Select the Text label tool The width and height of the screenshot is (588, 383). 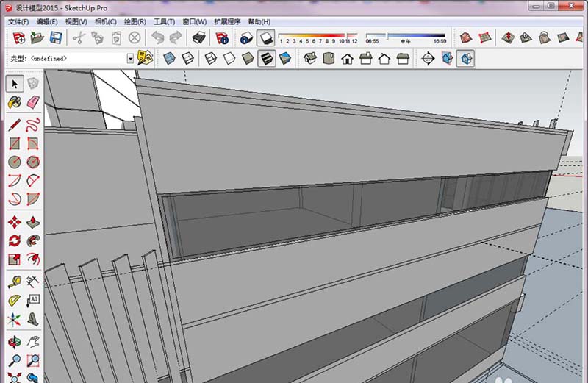coord(33,301)
